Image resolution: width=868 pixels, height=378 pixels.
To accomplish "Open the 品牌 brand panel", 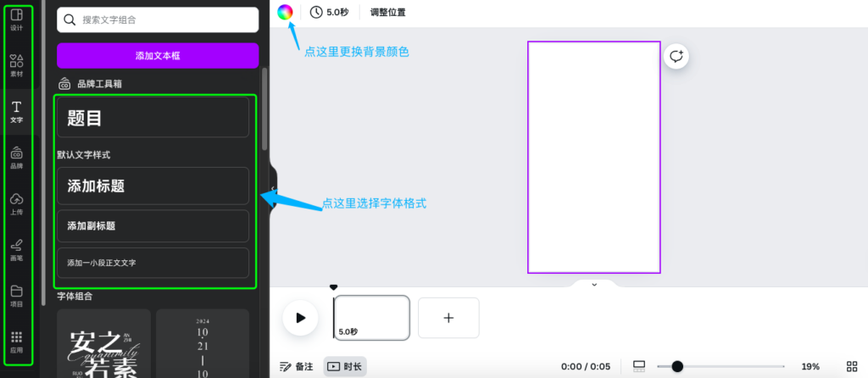I will click(17, 157).
